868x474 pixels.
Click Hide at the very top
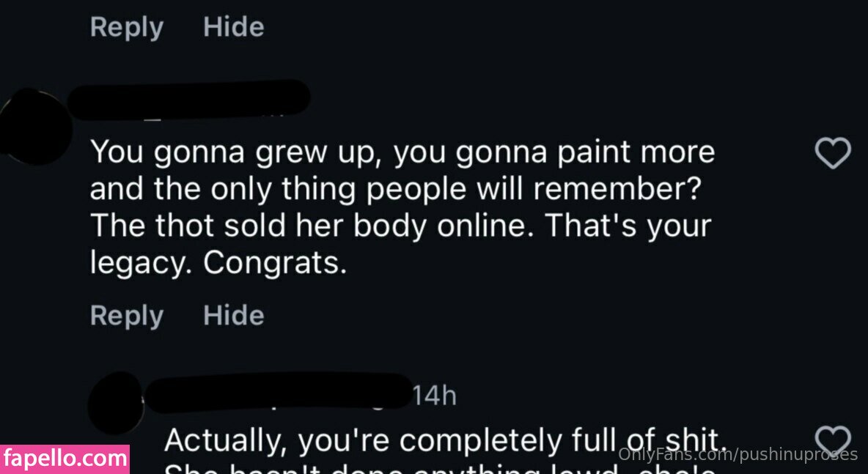234,26
